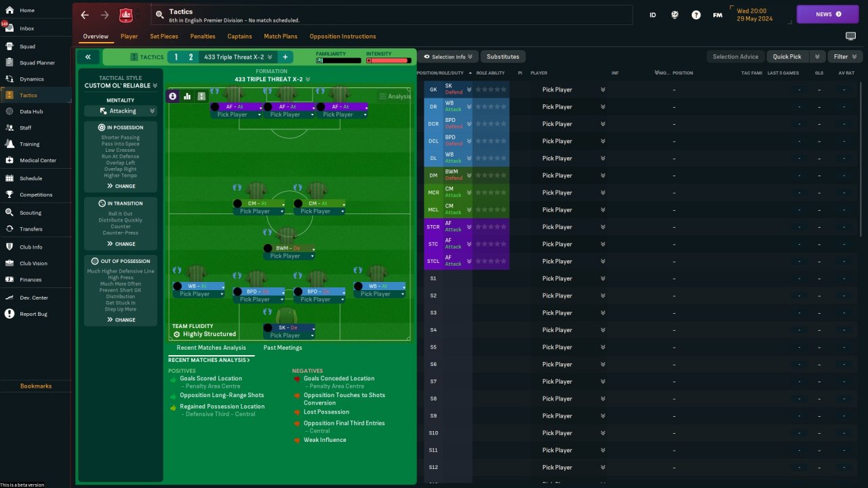868x488 pixels.
Task: Add a new tactic with plus button
Action: 285,57
